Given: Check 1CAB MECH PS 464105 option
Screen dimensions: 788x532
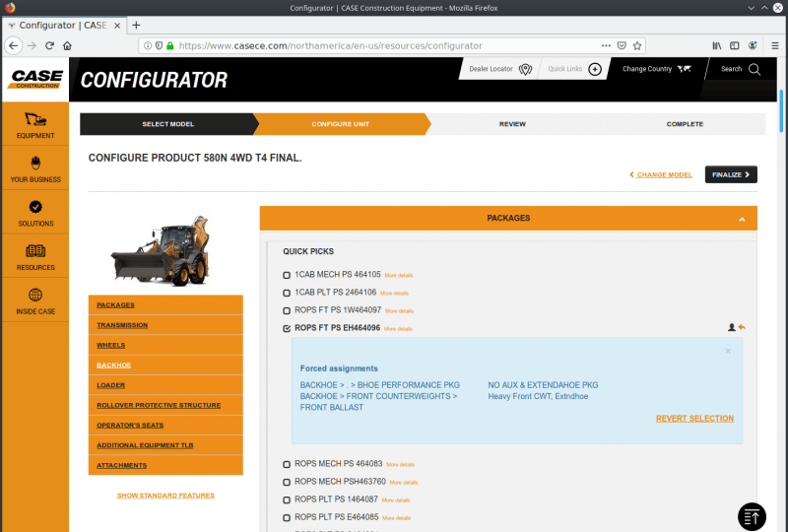Looking at the screenshot, I should 287,275.
